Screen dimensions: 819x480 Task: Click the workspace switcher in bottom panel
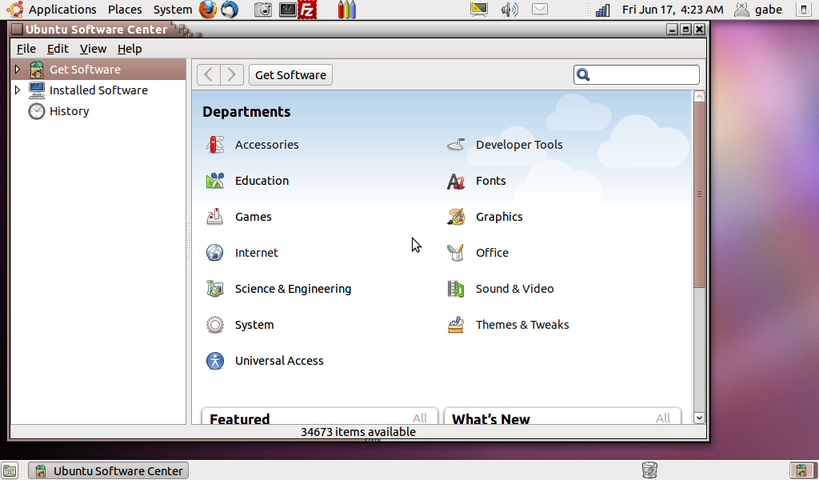pyautogui.click(x=803, y=471)
